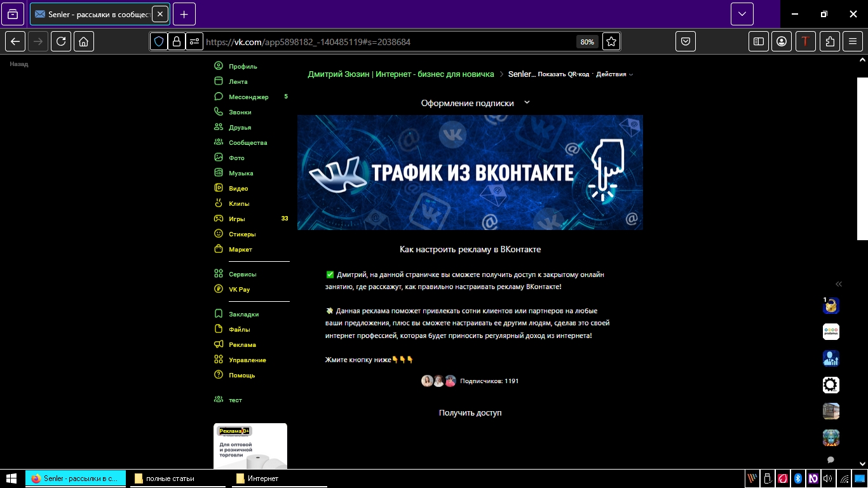The height and width of the screenshot is (488, 868).
Task: Click the Фото sidebar icon
Action: [219, 158]
